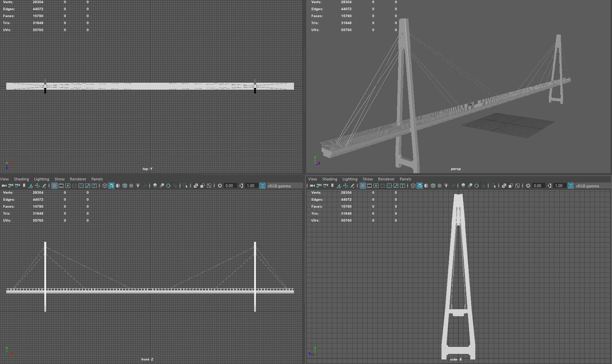This screenshot has height=364, width=612.
Task: Click Select Camera icon in front view panel
Action: pyautogui.click(x=4, y=186)
